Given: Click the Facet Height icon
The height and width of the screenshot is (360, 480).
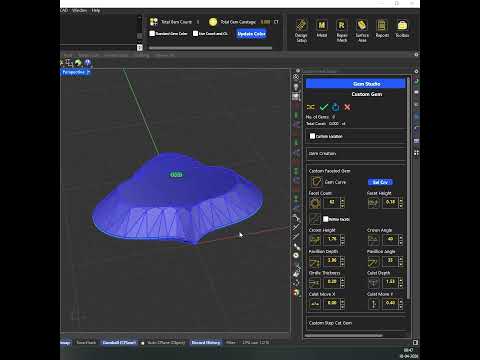Looking at the screenshot, I should [x=373, y=203].
